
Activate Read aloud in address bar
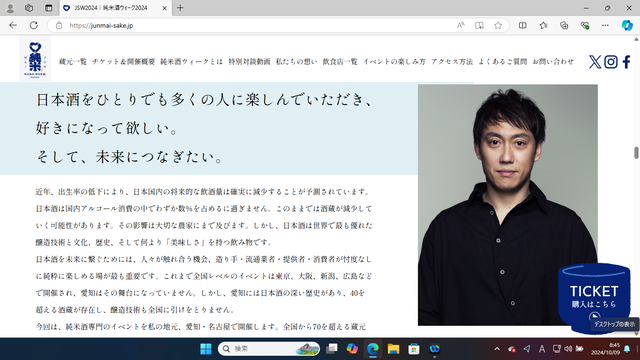click(460, 25)
